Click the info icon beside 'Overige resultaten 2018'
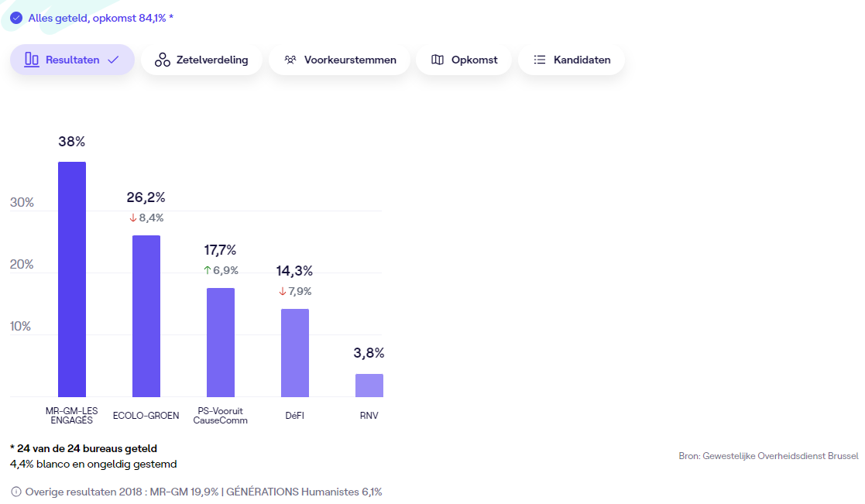 coord(16,492)
